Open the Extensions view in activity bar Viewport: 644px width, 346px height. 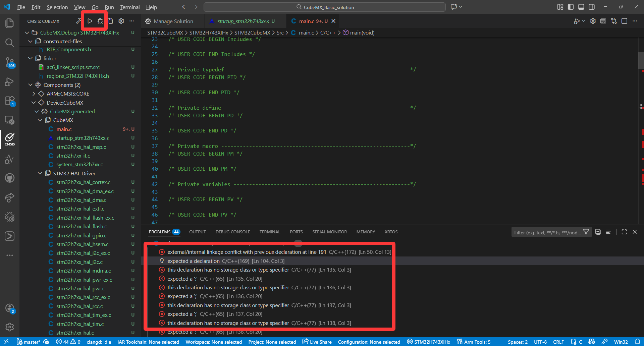(x=9, y=101)
